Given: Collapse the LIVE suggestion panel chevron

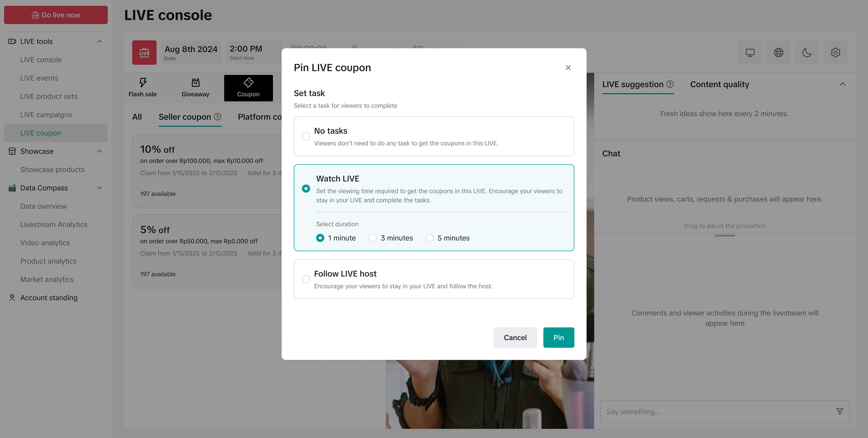Looking at the screenshot, I should pyautogui.click(x=842, y=84).
